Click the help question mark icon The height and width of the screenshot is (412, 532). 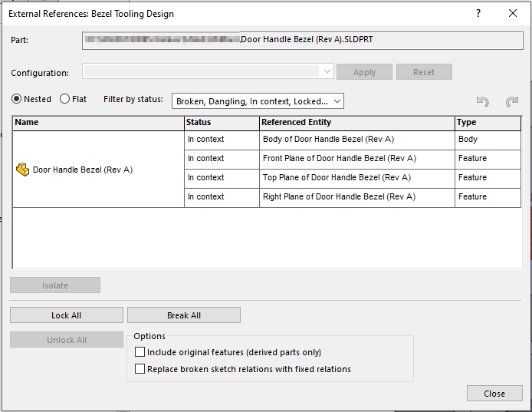coord(478,13)
